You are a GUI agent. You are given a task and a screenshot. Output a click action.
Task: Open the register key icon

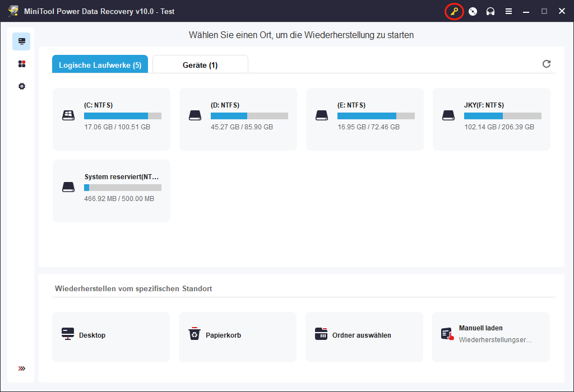(454, 11)
